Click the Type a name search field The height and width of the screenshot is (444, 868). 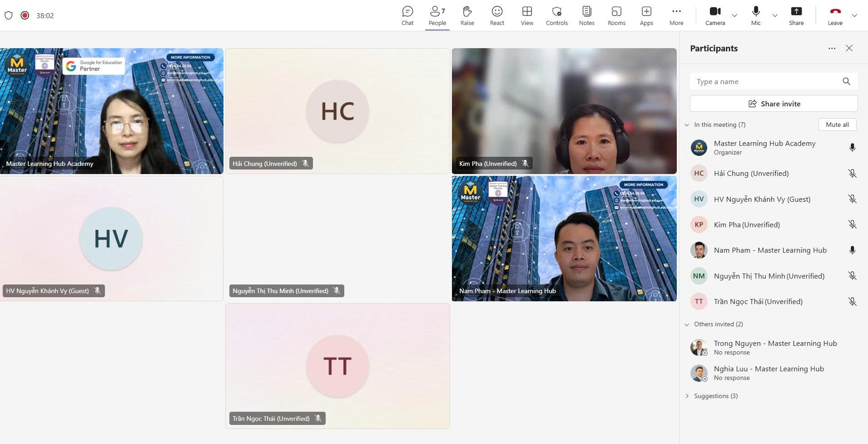(x=766, y=82)
